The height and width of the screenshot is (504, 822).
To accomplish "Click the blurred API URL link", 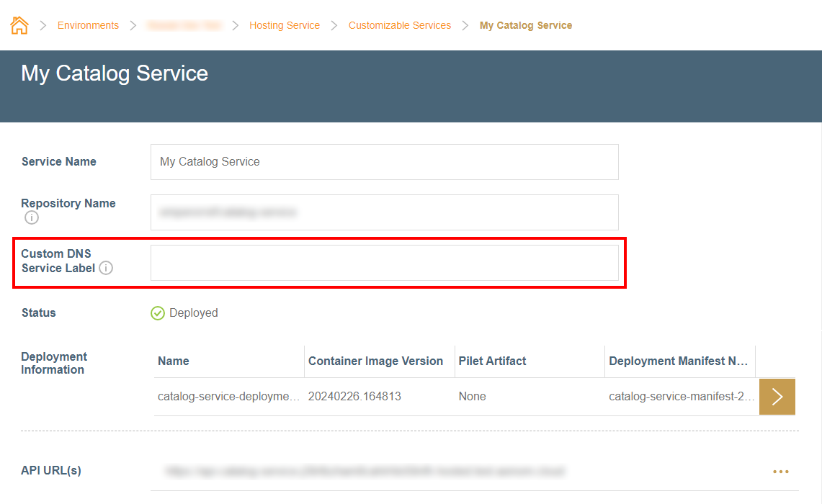I will pos(365,472).
